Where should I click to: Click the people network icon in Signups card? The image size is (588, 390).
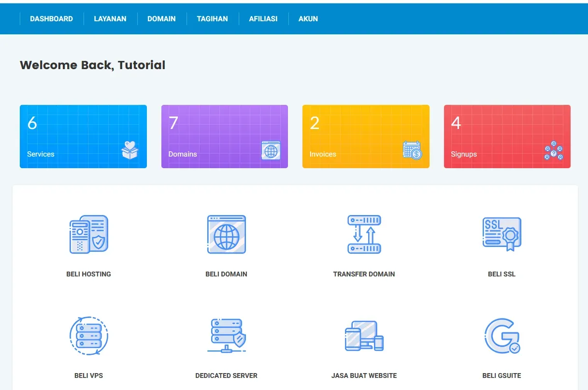pos(554,150)
